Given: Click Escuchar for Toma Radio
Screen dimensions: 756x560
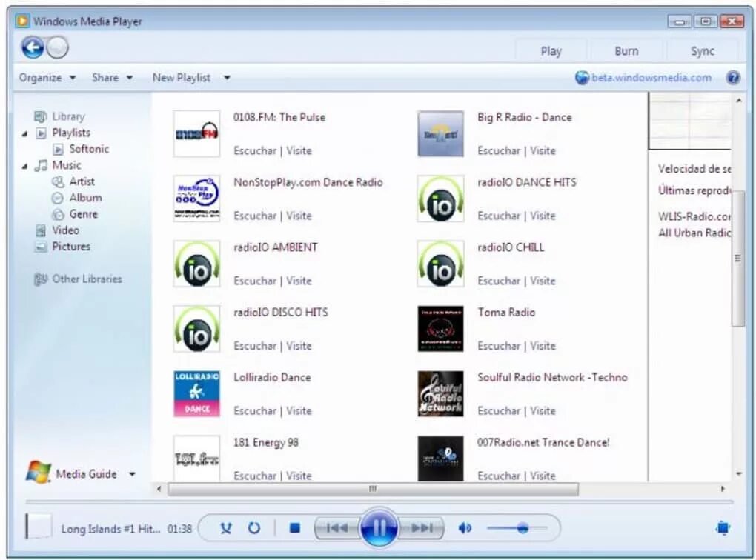Looking at the screenshot, I should (x=499, y=346).
